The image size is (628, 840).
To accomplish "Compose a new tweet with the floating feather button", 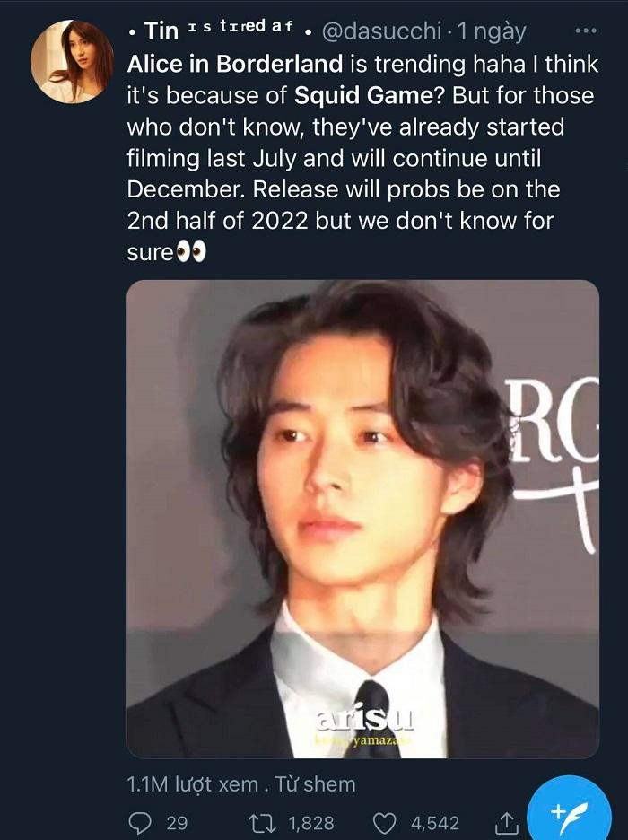I will tap(569, 813).
